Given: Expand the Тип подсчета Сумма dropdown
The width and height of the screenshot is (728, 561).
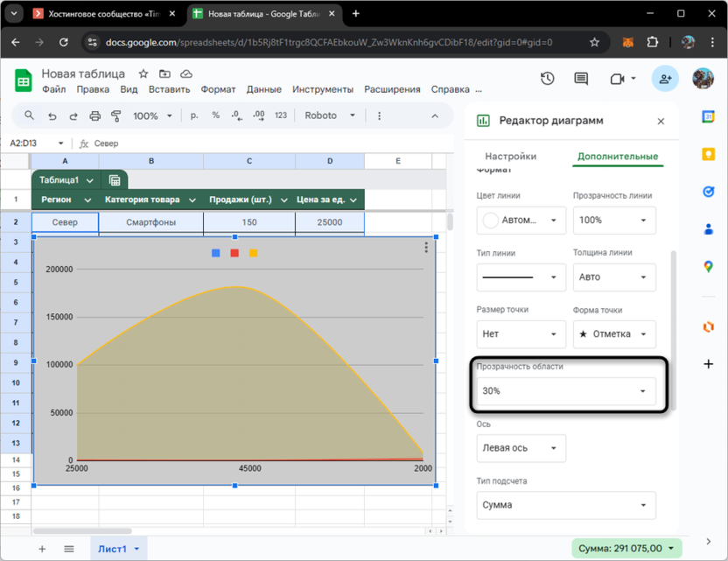Looking at the screenshot, I should 565,505.
